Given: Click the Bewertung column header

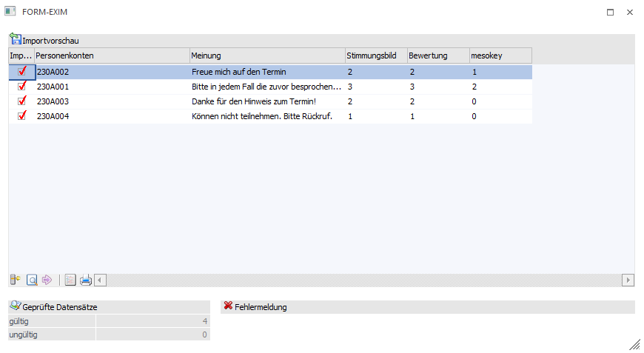Looking at the screenshot, I should 438,56.
